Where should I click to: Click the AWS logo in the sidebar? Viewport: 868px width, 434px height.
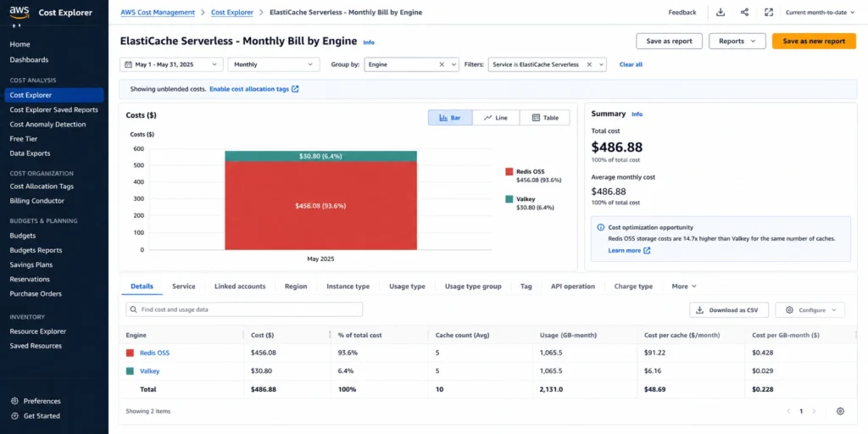tap(19, 14)
